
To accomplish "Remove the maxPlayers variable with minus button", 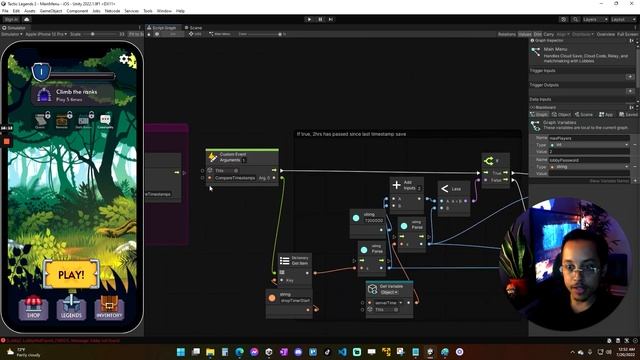I will click(x=635, y=145).
